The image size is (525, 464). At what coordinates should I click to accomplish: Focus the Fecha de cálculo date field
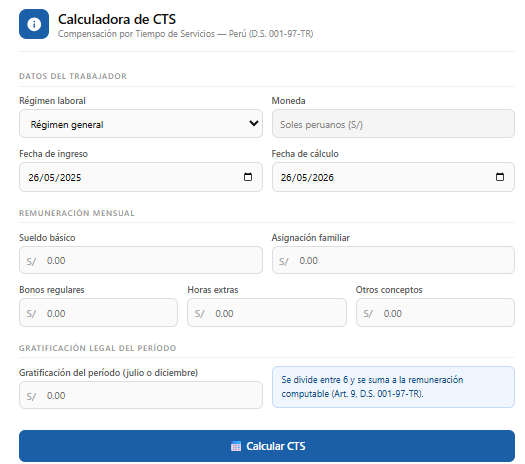pos(393,177)
